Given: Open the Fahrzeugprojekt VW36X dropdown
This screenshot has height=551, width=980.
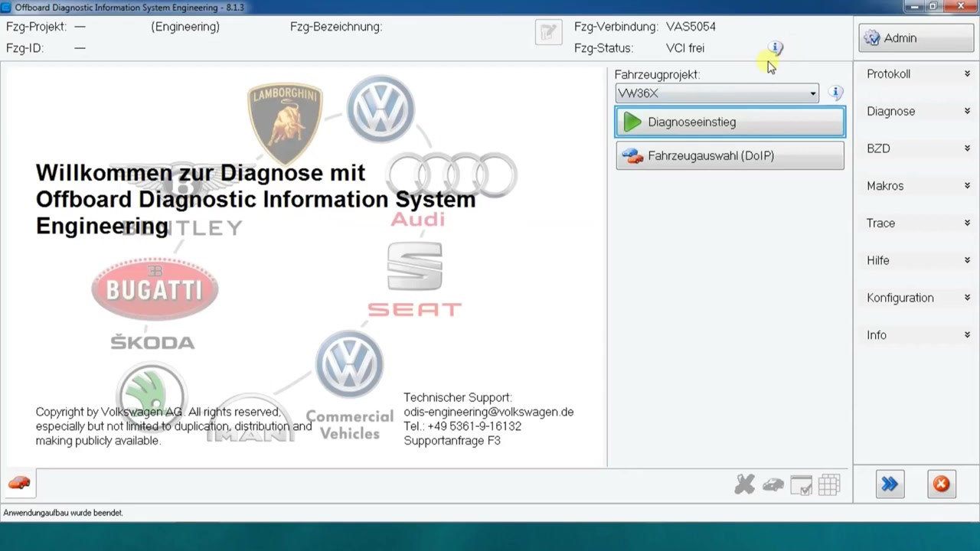Looking at the screenshot, I should click(717, 93).
